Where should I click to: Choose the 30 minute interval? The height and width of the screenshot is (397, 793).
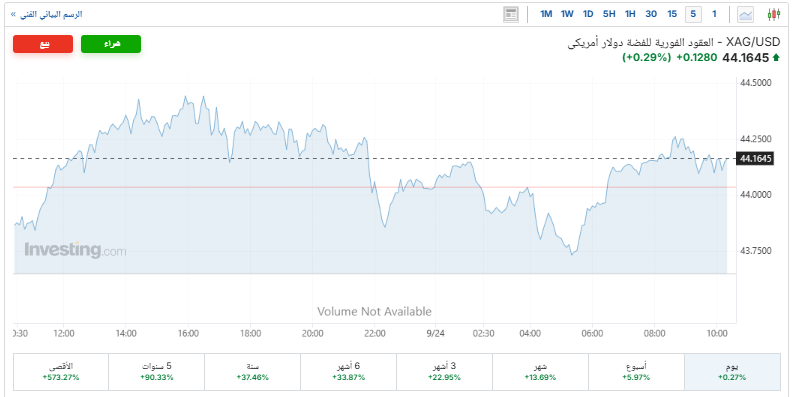pyautogui.click(x=651, y=14)
